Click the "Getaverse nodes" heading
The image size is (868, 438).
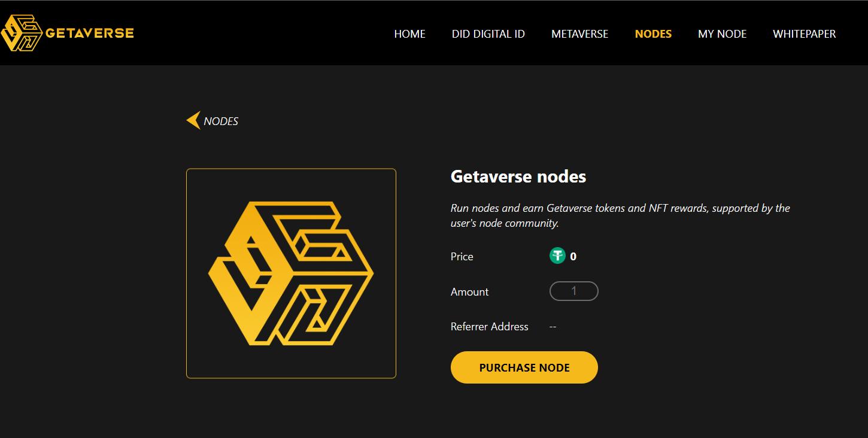pyautogui.click(x=518, y=177)
